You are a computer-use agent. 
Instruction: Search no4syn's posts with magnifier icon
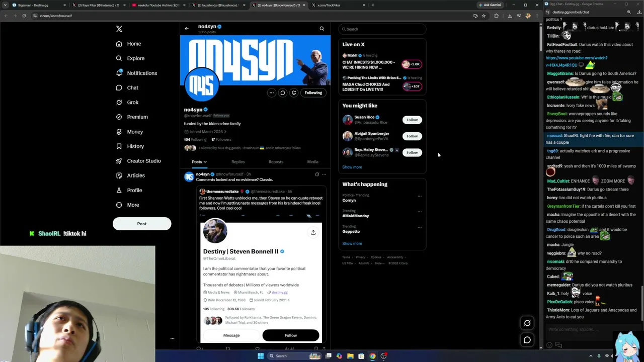click(322, 29)
